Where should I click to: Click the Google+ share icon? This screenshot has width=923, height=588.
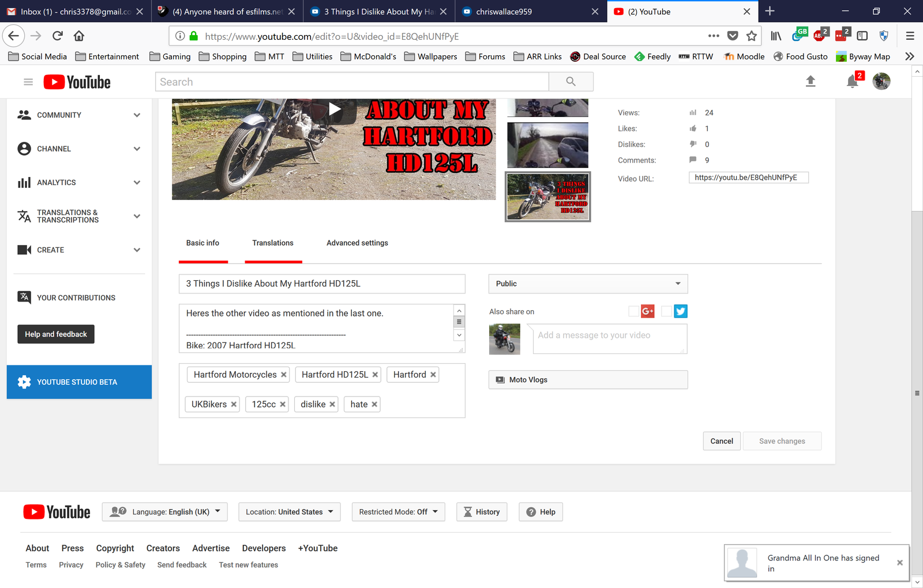[648, 311]
